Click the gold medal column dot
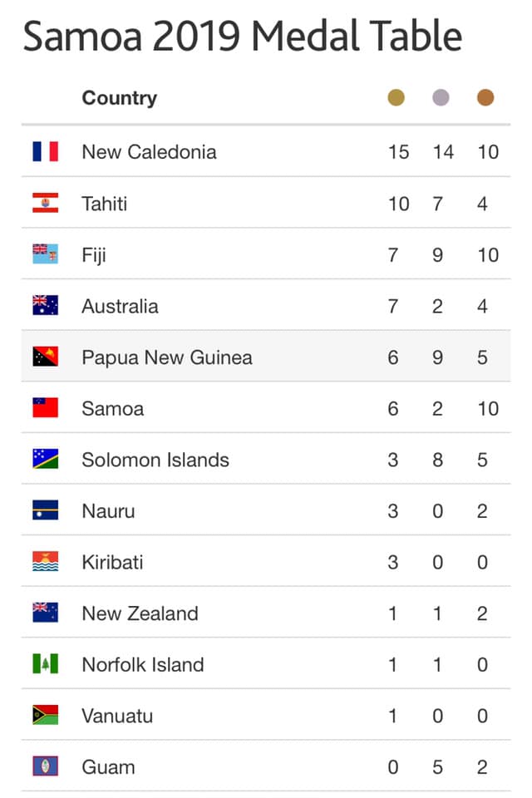The height and width of the screenshot is (798, 532). [x=396, y=97]
